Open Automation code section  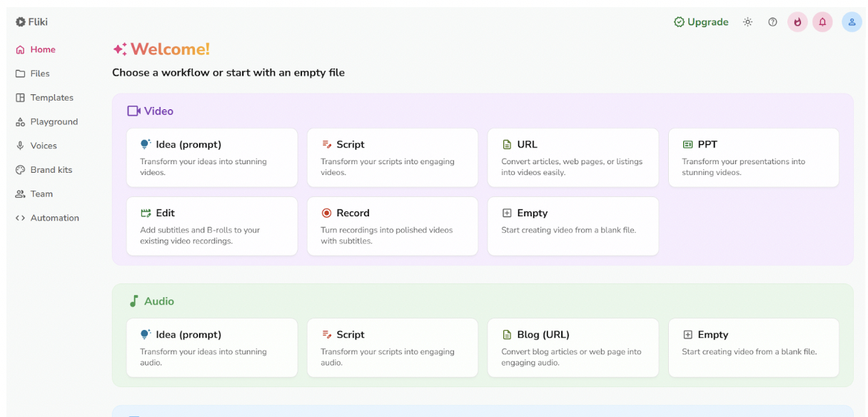[x=54, y=218]
